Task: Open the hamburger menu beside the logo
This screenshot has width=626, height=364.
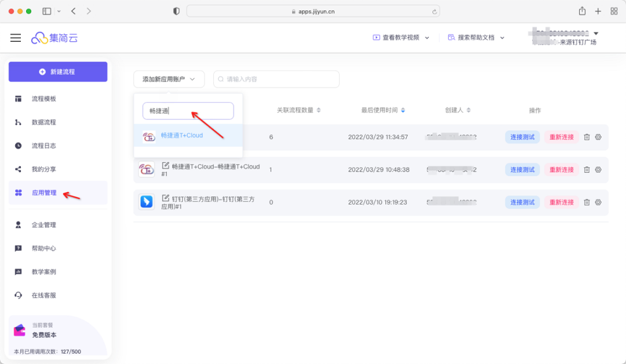Action: 16,38
